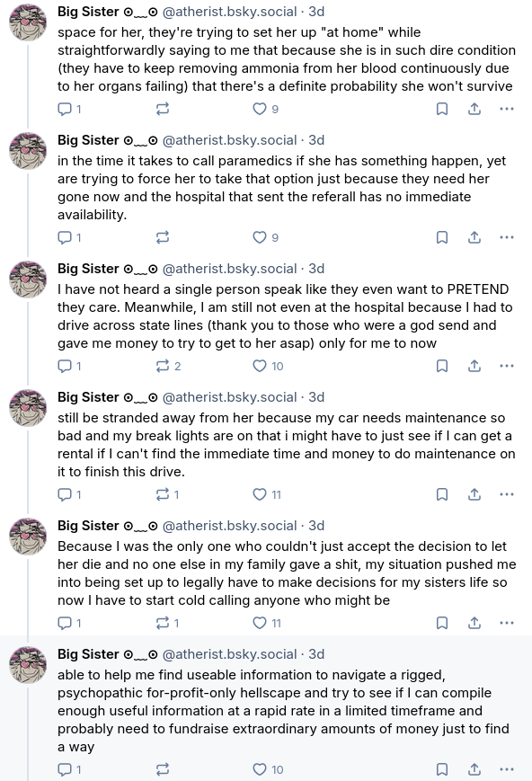Viewport: 532px width, 781px height.
Task: Open more options on the first post
Action: click(507, 109)
